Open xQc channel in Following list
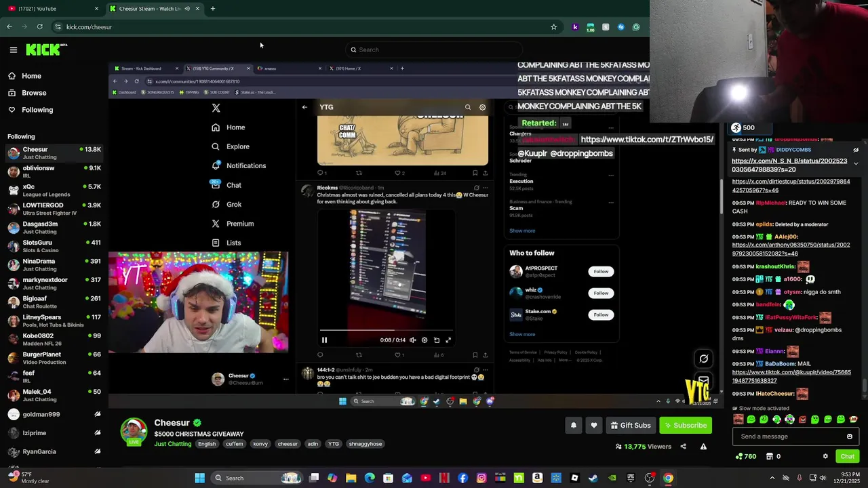Screen dimensions: 868x488 [x=54, y=190]
